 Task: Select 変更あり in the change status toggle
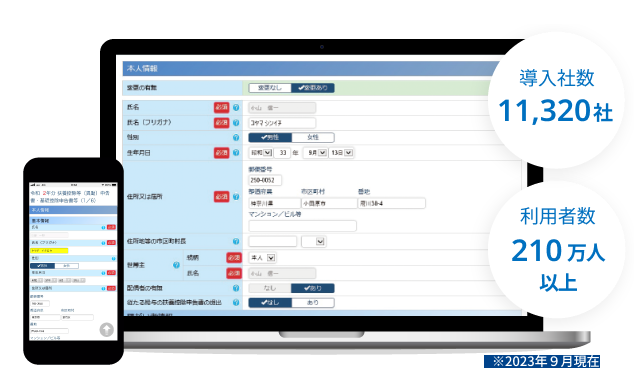(x=313, y=88)
